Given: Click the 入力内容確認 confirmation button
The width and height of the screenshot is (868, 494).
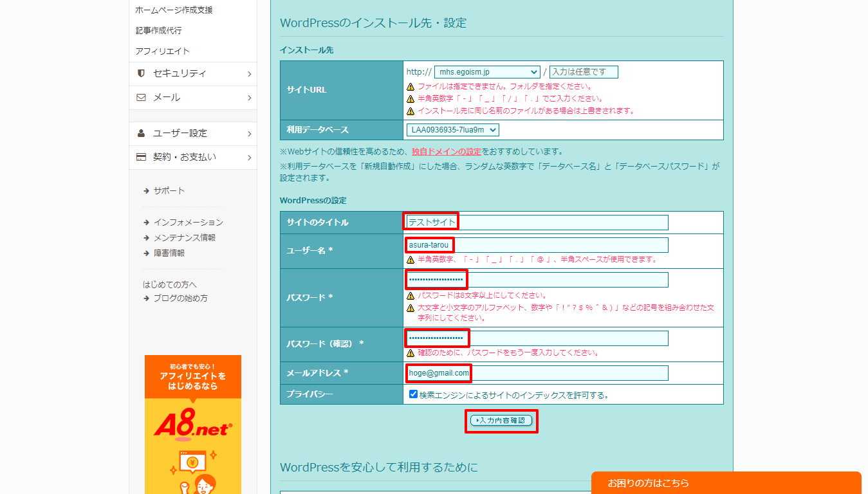Looking at the screenshot, I should pos(501,421).
